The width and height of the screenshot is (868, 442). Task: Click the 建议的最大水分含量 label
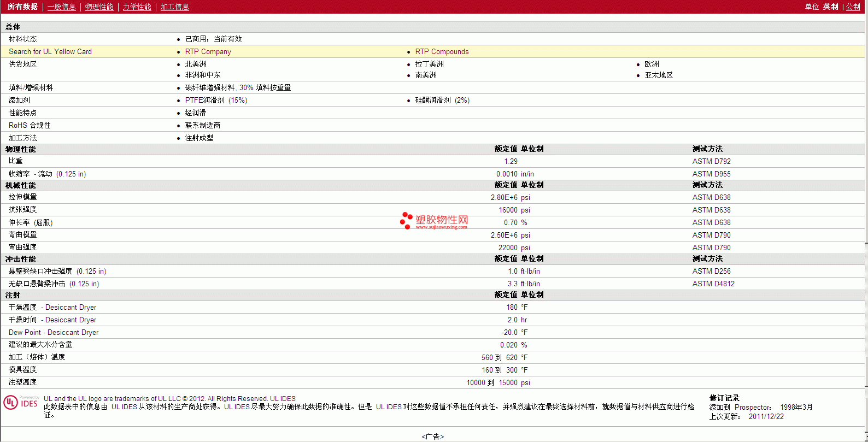[40, 344]
